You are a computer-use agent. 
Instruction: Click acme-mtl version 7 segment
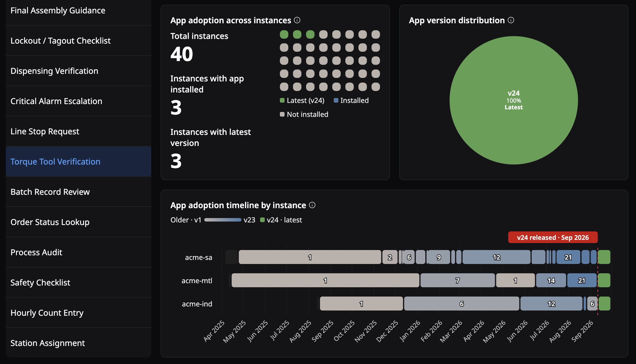(x=458, y=280)
